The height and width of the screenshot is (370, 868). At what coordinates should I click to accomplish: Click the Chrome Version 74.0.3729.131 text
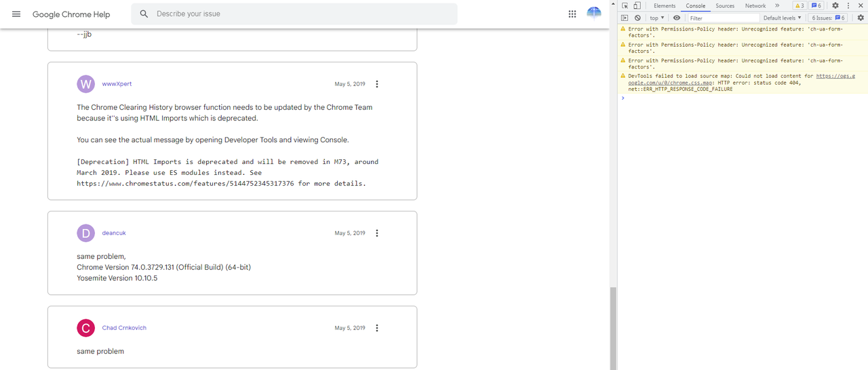tap(163, 267)
